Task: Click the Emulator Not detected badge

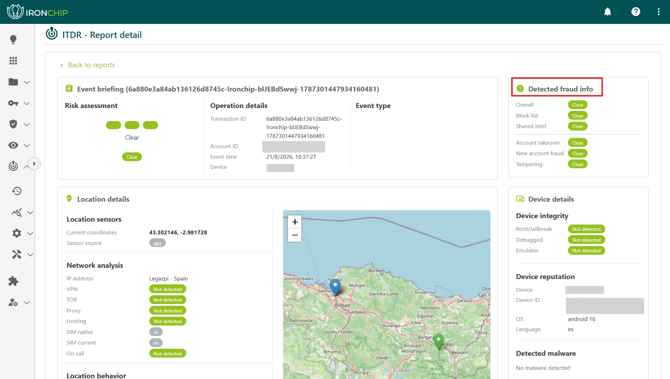Action: tap(586, 250)
